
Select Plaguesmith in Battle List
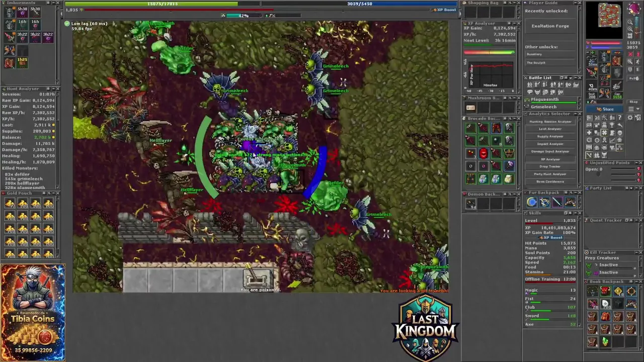[550, 100]
